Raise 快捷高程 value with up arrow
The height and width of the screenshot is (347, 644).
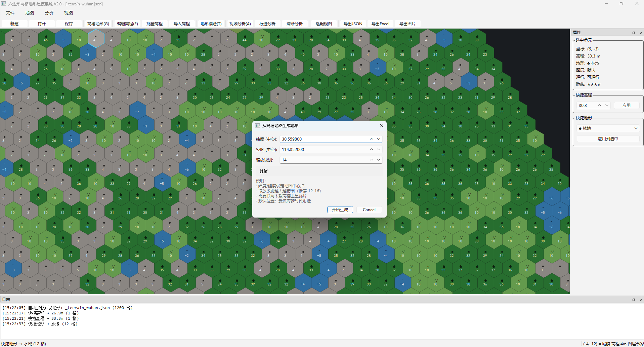click(x=599, y=105)
